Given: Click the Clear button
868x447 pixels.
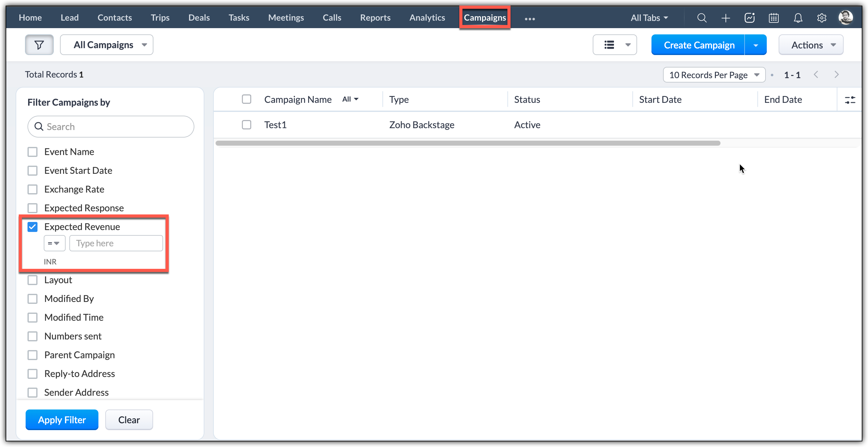Looking at the screenshot, I should (129, 420).
